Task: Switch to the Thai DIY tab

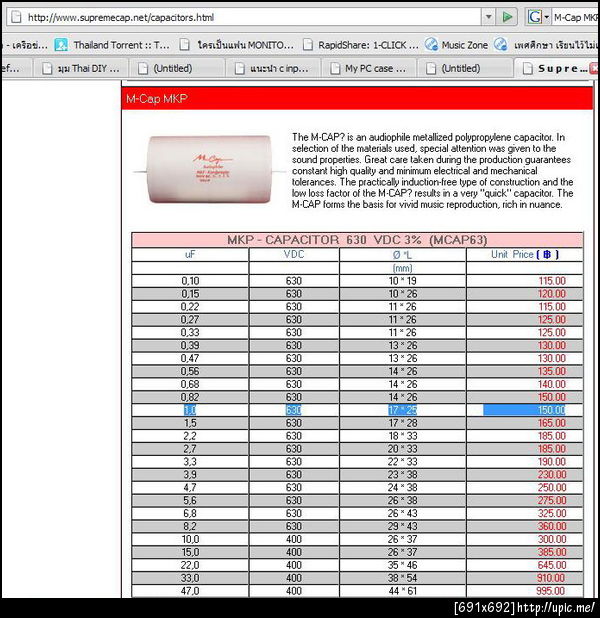Action: pyautogui.click(x=81, y=69)
